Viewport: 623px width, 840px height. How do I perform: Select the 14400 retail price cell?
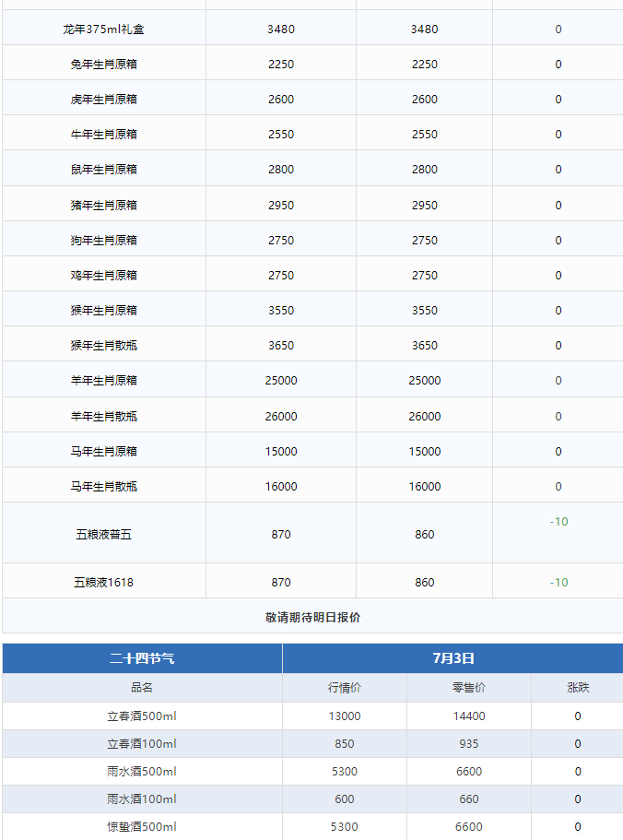click(x=469, y=716)
